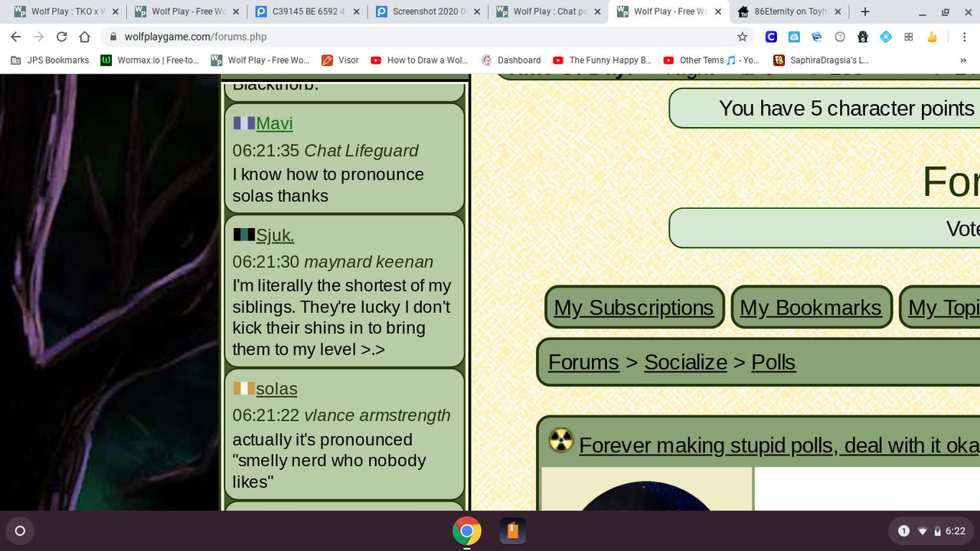Open My Subscriptions
Screen dimensions: 980x551
[634, 307]
